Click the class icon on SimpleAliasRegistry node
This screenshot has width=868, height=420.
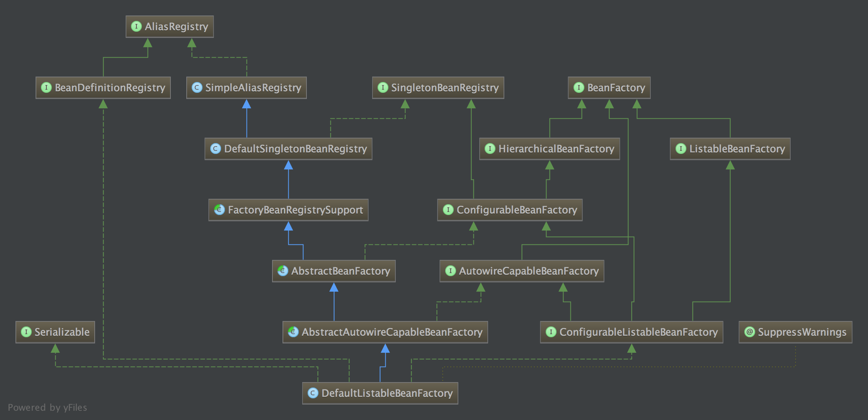[x=197, y=88]
